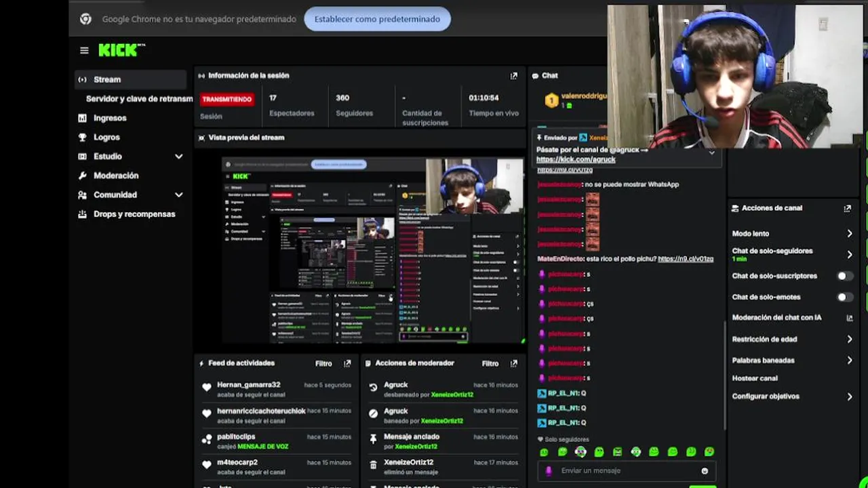Pop out the Feed de actividades panel

point(347,363)
